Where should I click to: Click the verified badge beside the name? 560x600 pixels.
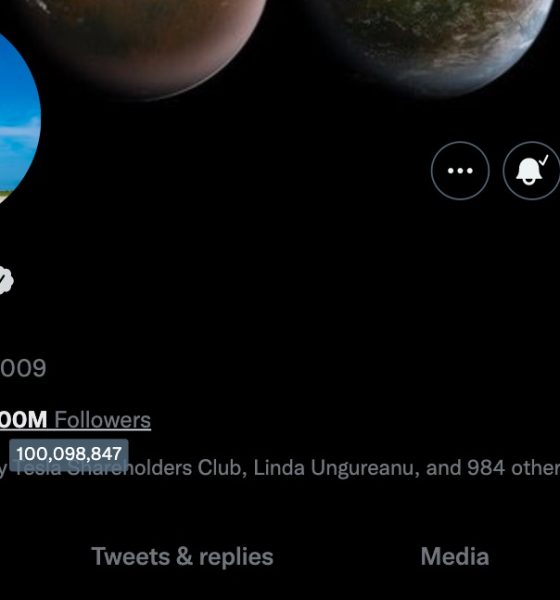pyautogui.click(x=6, y=280)
